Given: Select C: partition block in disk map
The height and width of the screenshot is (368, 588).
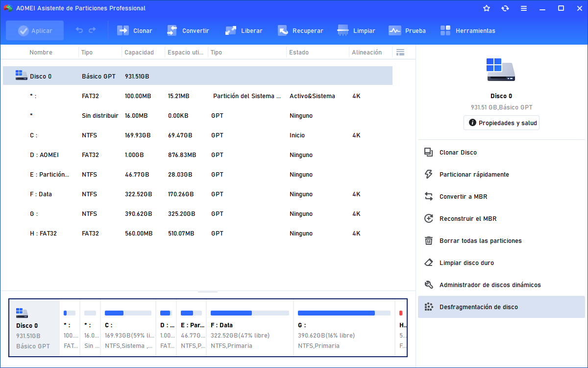Looking at the screenshot, I should pos(128,327).
